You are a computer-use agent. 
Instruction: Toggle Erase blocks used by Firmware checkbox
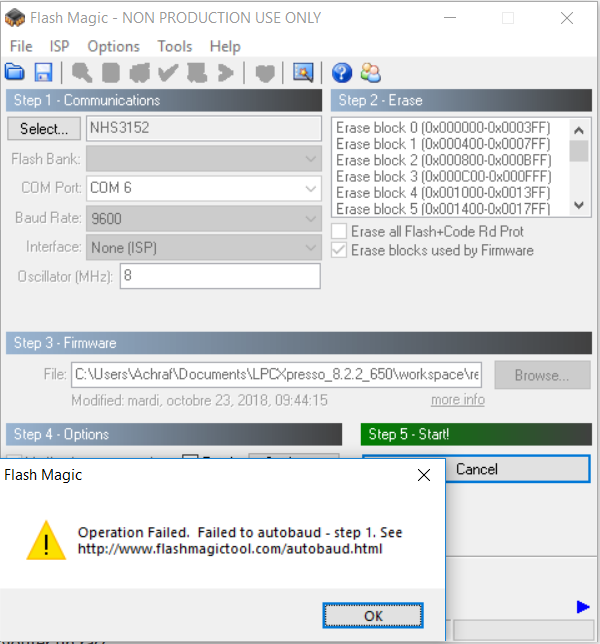339,250
